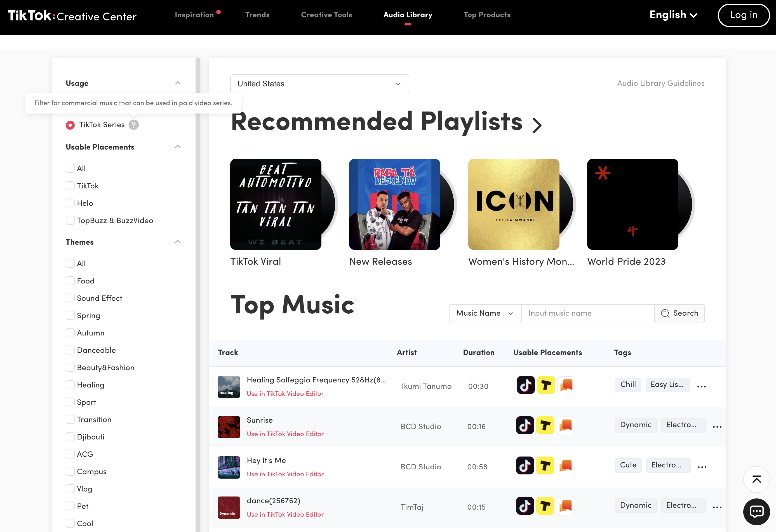Viewport: 776px width, 532px height.
Task: Enable the Healing theme checkbox
Action: (x=70, y=384)
